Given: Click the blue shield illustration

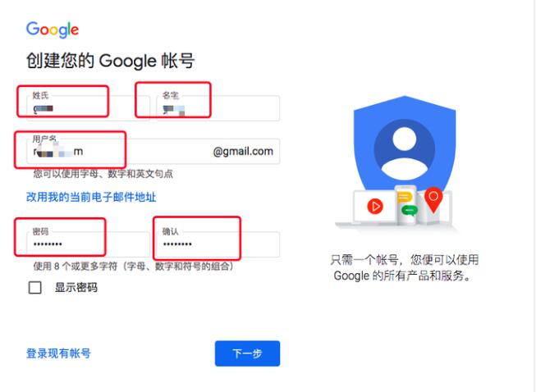Looking at the screenshot, I should (405, 144).
